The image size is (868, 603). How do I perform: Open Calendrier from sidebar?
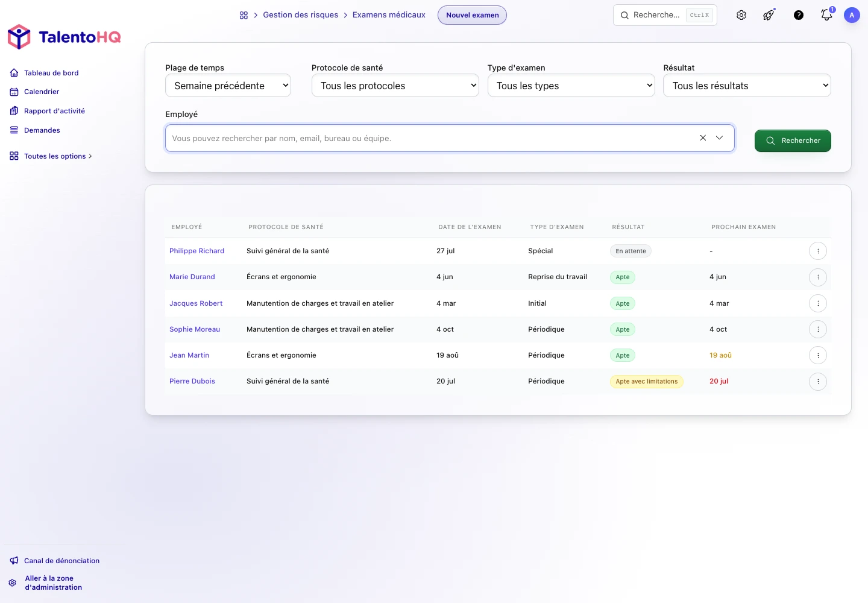point(42,92)
